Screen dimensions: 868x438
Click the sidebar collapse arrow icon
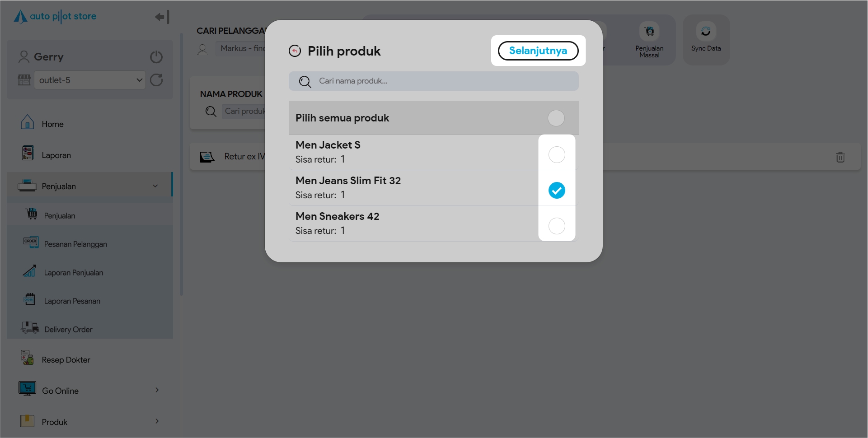(x=162, y=17)
